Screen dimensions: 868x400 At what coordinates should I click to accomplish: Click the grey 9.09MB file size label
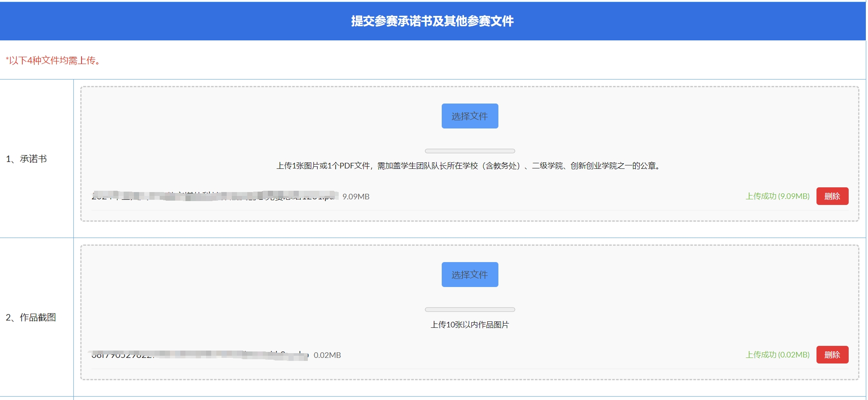tap(356, 197)
